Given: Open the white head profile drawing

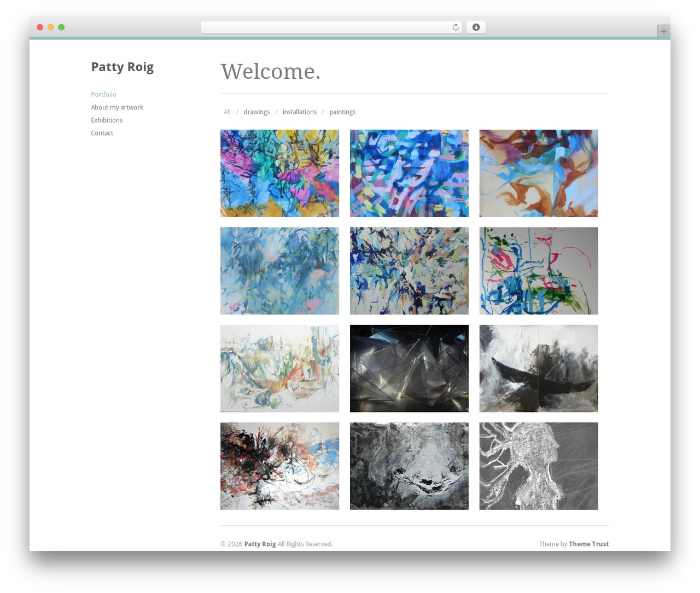Looking at the screenshot, I should 539,466.
